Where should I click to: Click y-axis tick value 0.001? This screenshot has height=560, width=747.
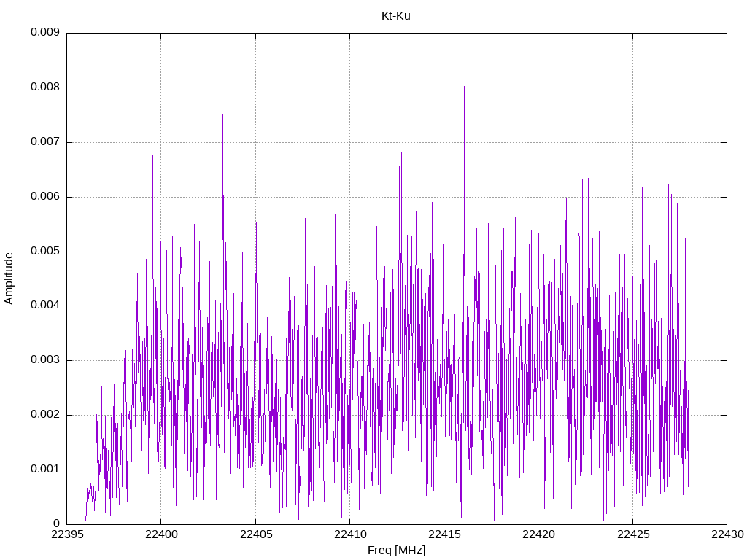45,469
